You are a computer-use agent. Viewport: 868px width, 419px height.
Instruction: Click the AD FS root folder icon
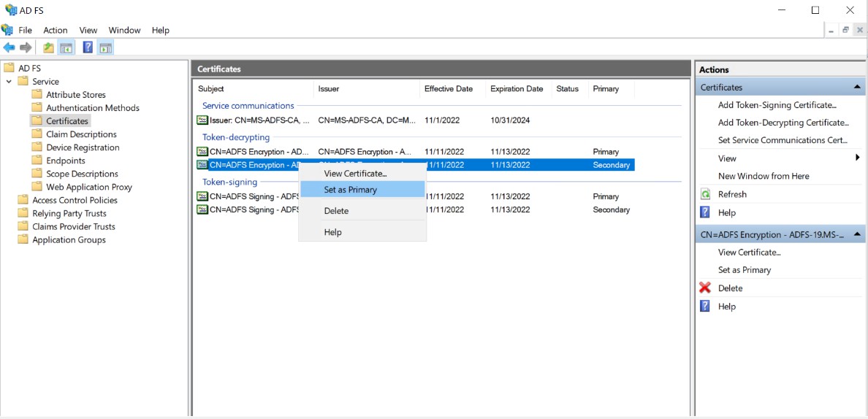click(8, 68)
